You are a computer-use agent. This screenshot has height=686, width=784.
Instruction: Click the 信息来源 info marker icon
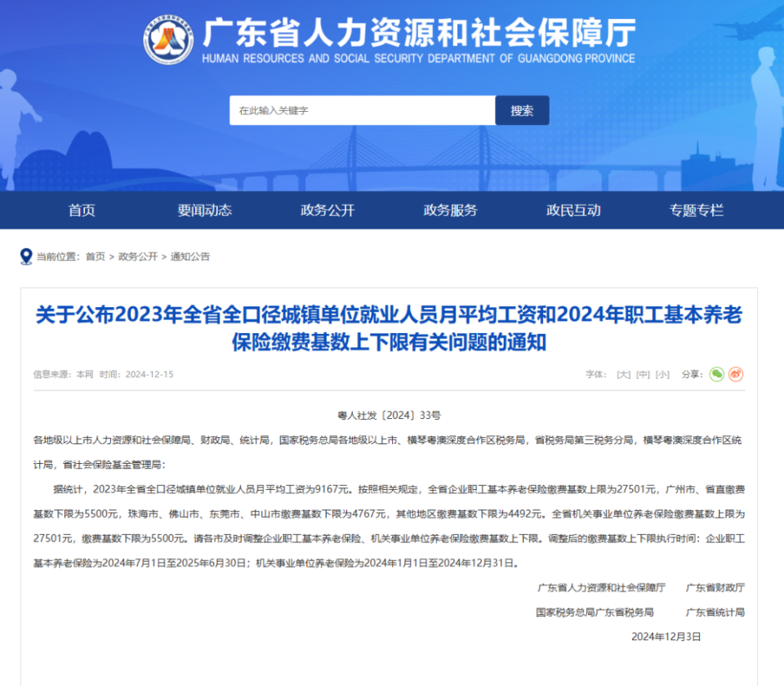click(x=20, y=374)
